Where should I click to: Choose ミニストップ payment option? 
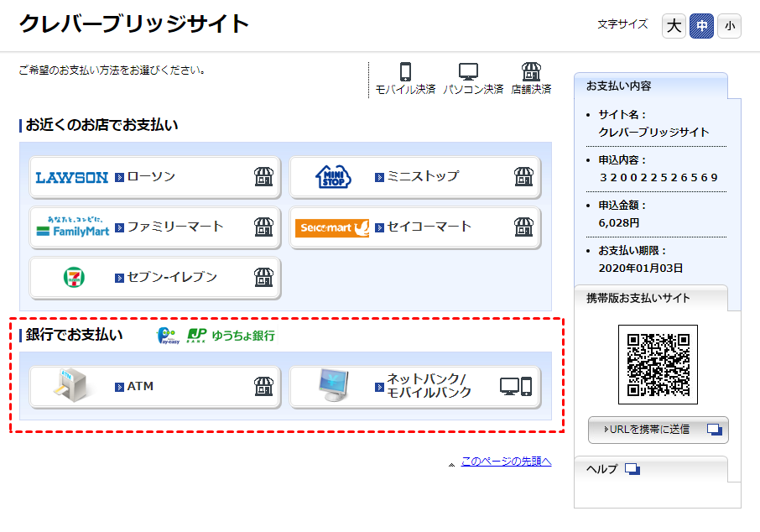tap(414, 177)
